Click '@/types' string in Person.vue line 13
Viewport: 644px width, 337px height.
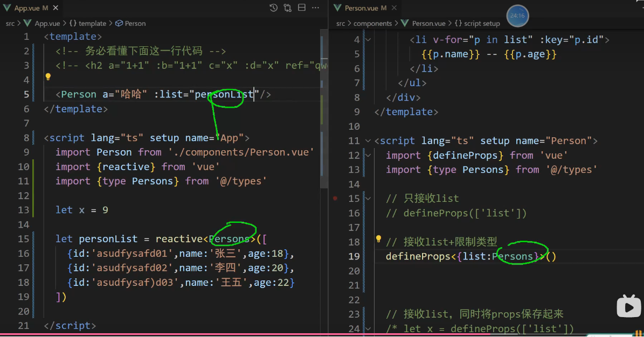click(x=571, y=170)
